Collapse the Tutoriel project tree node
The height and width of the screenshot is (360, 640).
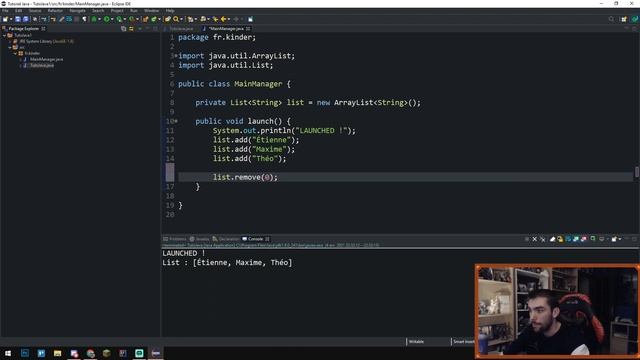coord(4,36)
